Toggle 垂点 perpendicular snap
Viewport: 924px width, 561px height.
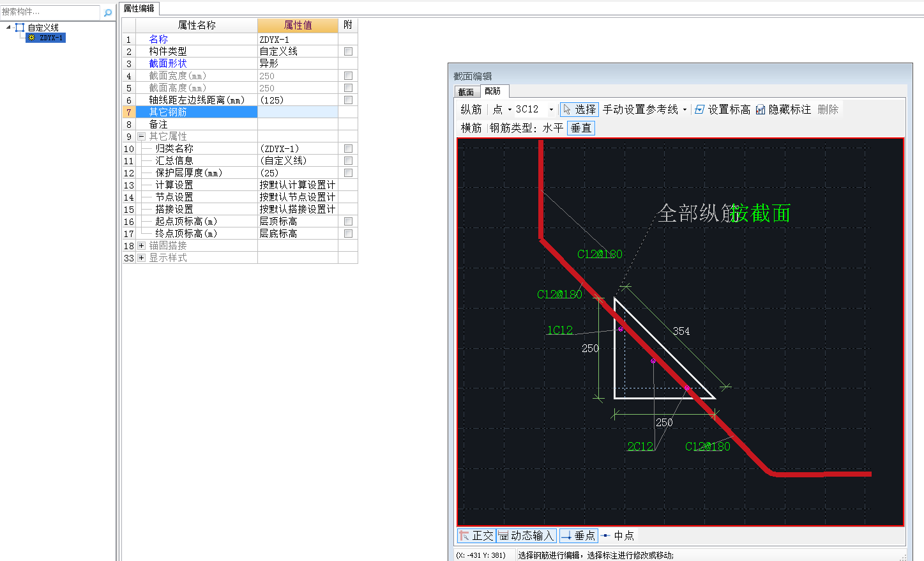pos(578,535)
